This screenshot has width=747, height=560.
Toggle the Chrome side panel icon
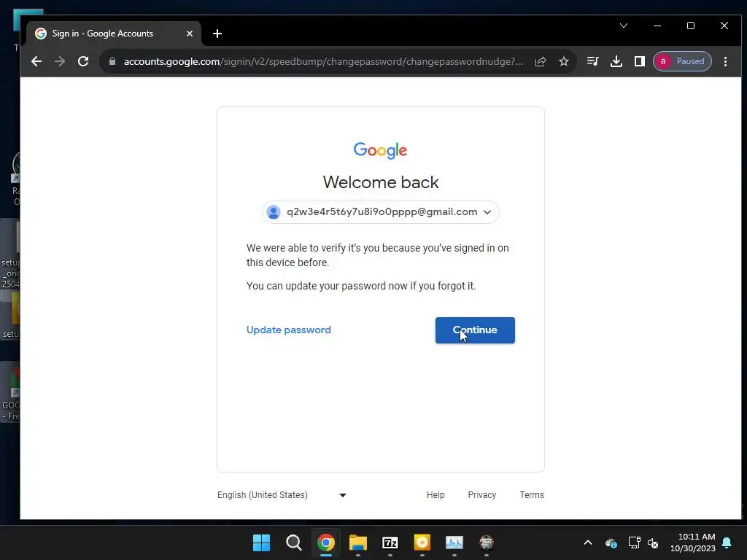[640, 61]
